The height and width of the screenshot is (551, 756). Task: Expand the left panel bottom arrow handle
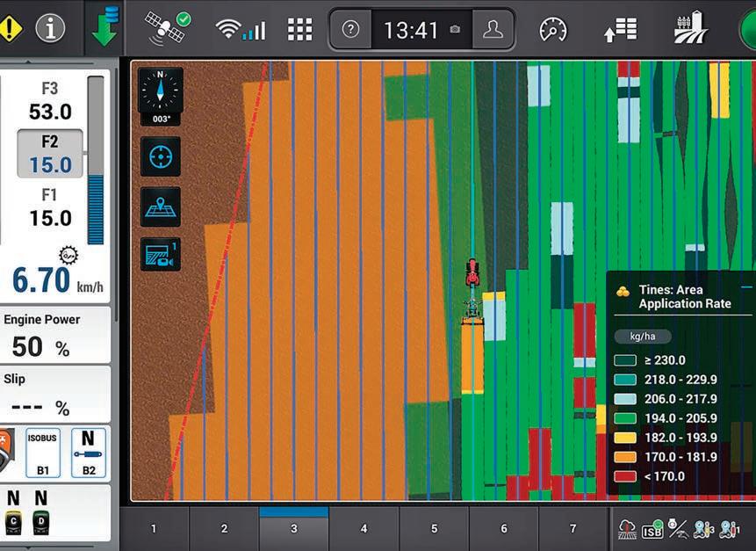click(27, 547)
